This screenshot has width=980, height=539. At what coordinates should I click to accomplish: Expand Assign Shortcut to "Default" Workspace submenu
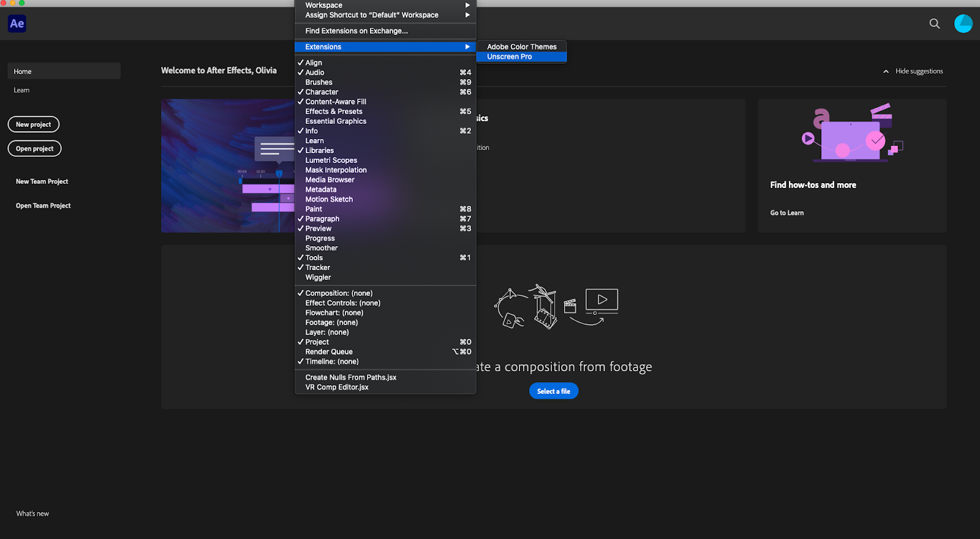(x=385, y=15)
